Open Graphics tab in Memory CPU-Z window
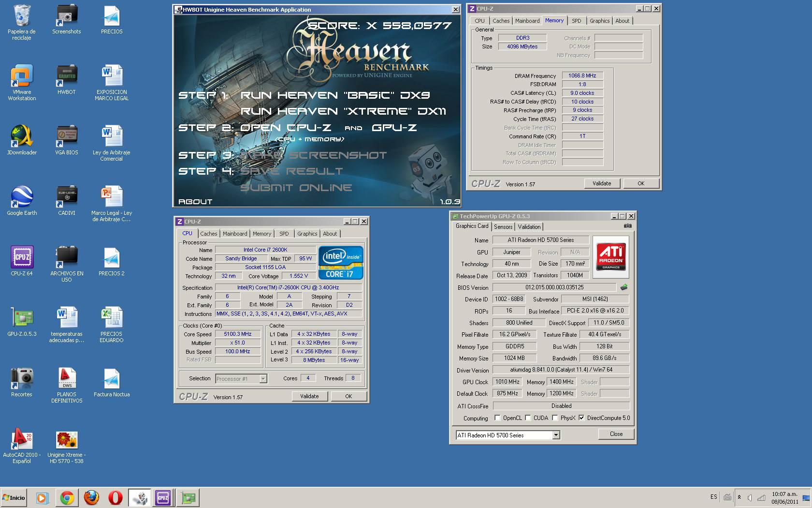Screen dimensions: 812x508 (599, 21)
